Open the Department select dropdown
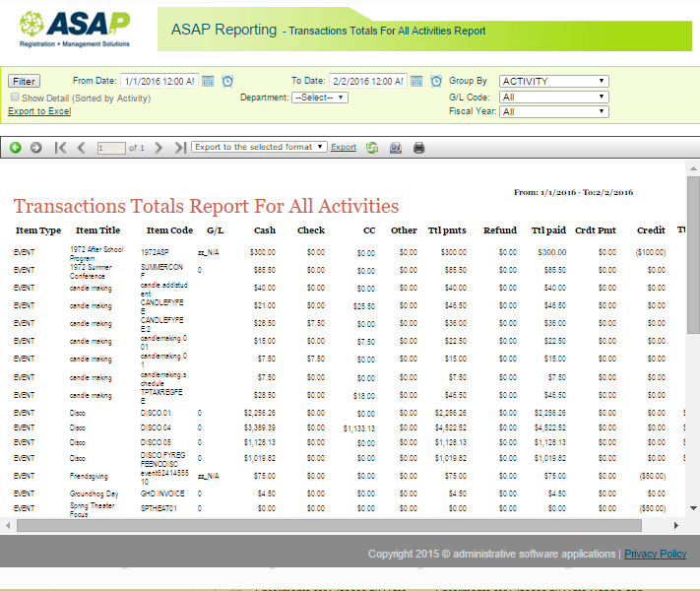This screenshot has width=700, height=591. (320, 98)
